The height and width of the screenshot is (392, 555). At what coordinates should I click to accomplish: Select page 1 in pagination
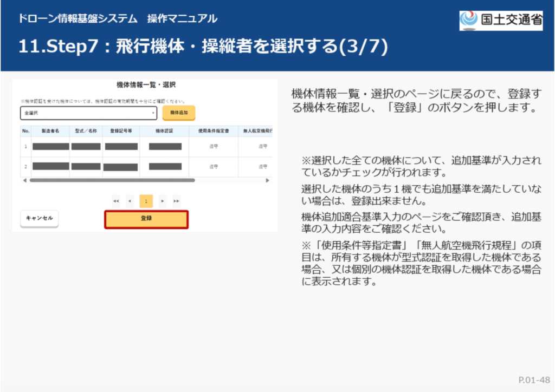(x=146, y=201)
